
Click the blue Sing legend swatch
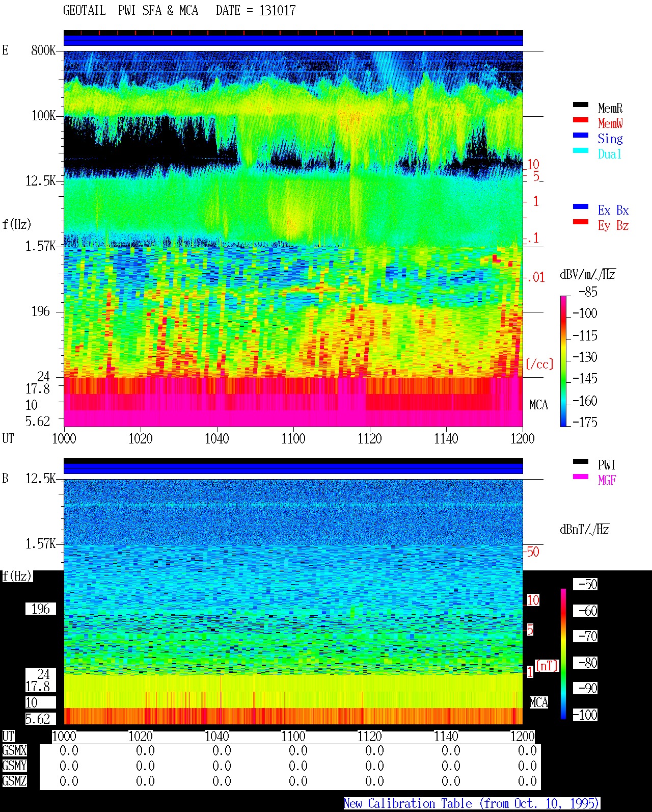(x=581, y=136)
